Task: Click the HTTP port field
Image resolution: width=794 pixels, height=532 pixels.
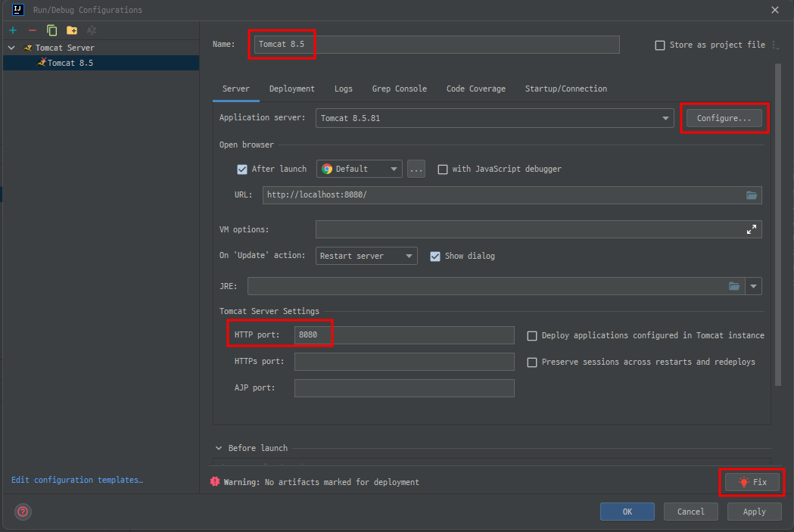Action: (405, 335)
